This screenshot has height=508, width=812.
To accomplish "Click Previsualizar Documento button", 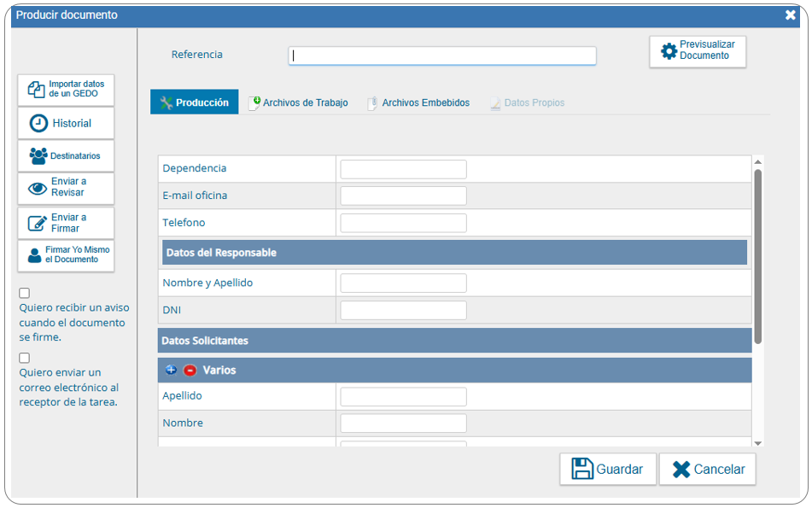I will (x=698, y=51).
